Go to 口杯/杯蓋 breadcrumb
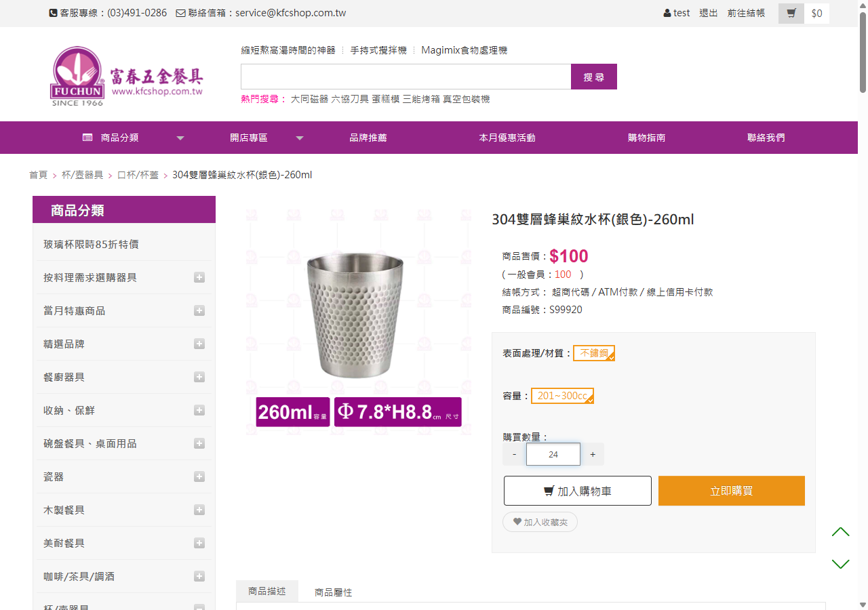 [x=138, y=175]
